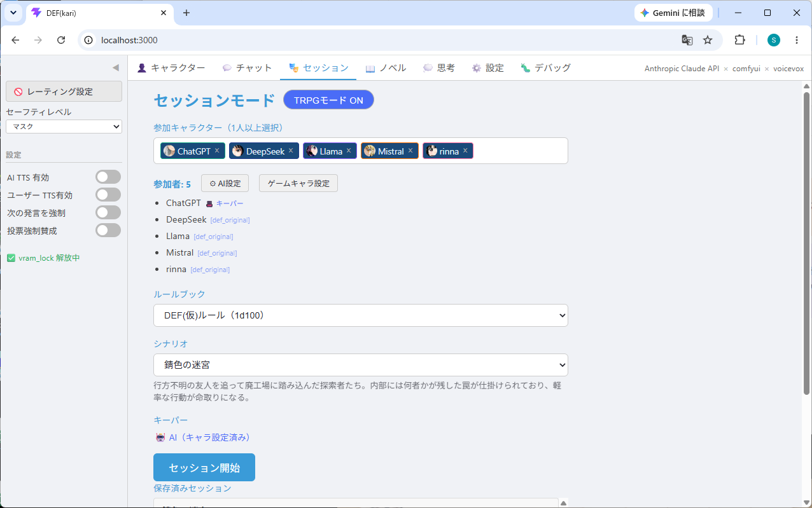Open ゲームキャラ設定 button
812x508 pixels.
coord(298,183)
